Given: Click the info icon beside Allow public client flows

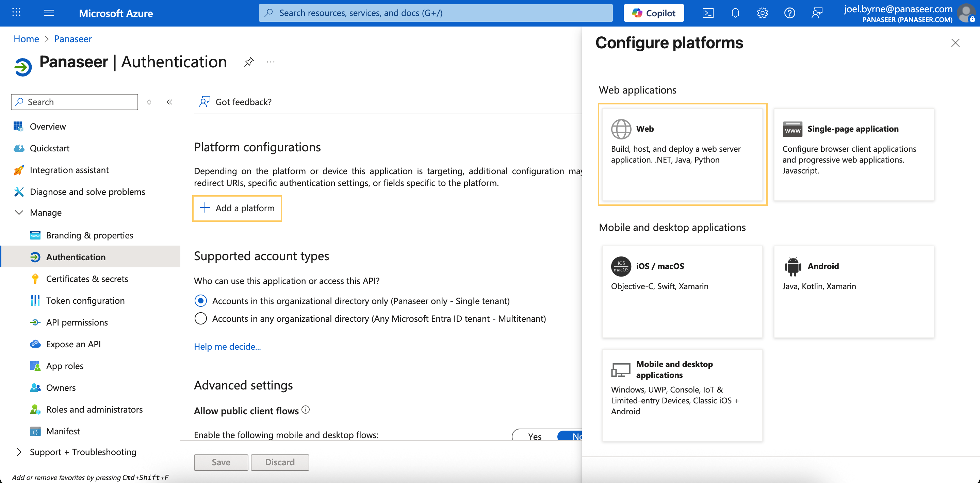Looking at the screenshot, I should (x=306, y=410).
